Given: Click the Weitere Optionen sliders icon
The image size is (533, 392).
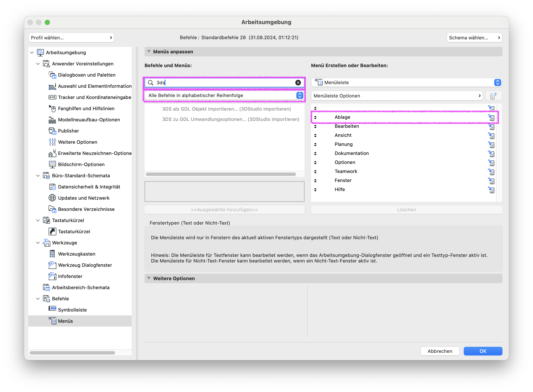Looking at the screenshot, I should coord(52,142).
